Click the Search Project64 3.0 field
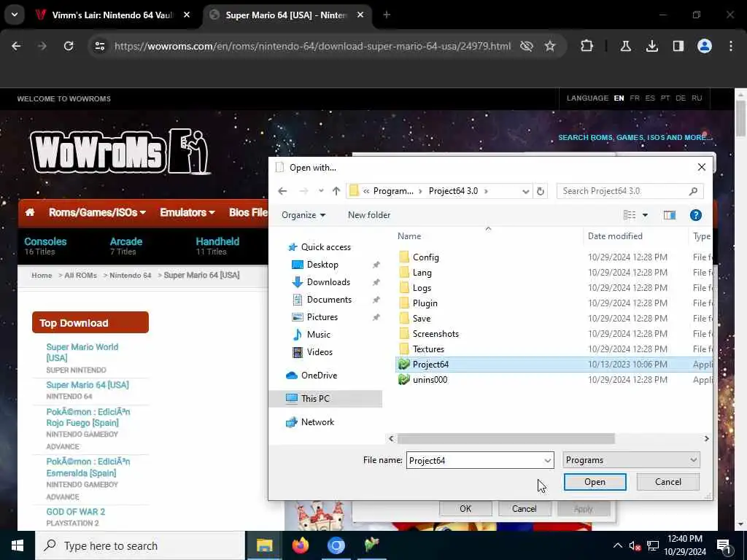Viewport: 747px width, 560px height. pos(630,191)
